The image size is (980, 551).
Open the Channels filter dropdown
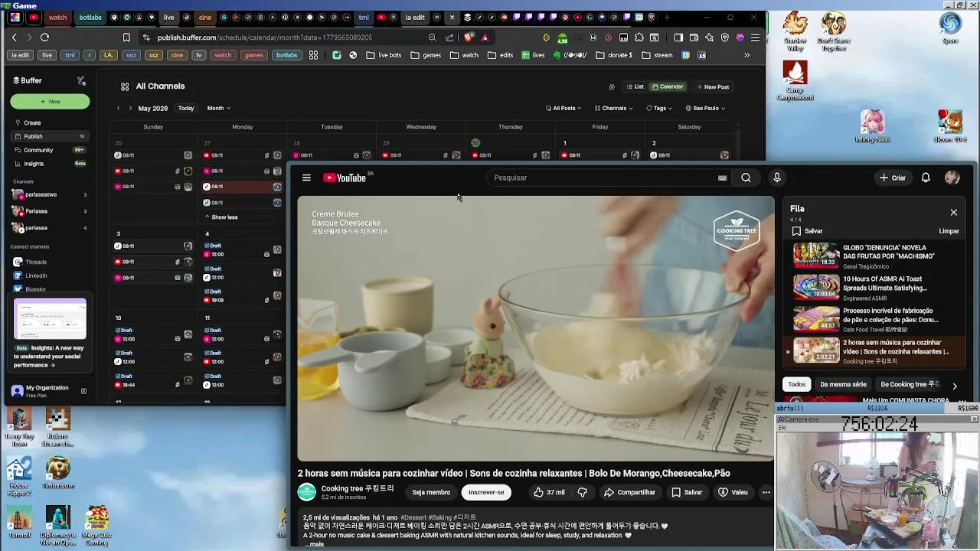pos(614,108)
